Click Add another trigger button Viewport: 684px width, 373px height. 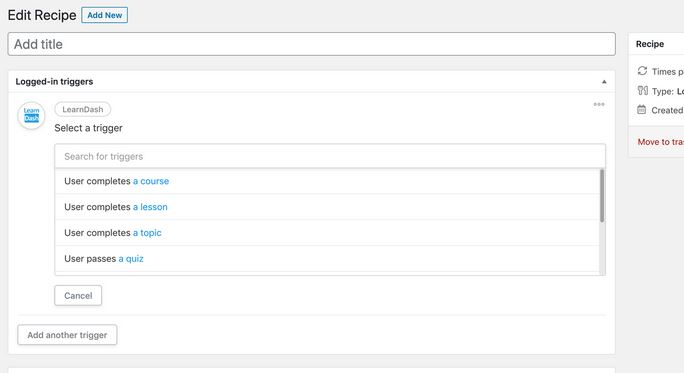tap(67, 335)
